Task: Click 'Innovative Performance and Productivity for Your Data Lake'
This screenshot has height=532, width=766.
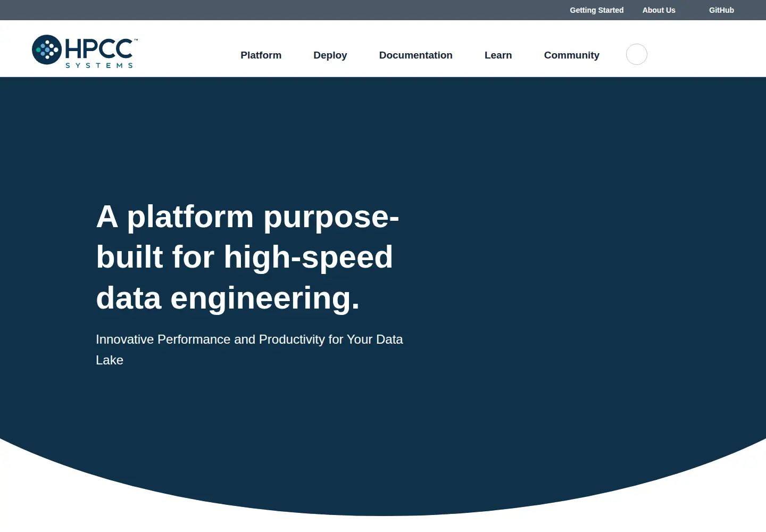Action: [x=249, y=350]
